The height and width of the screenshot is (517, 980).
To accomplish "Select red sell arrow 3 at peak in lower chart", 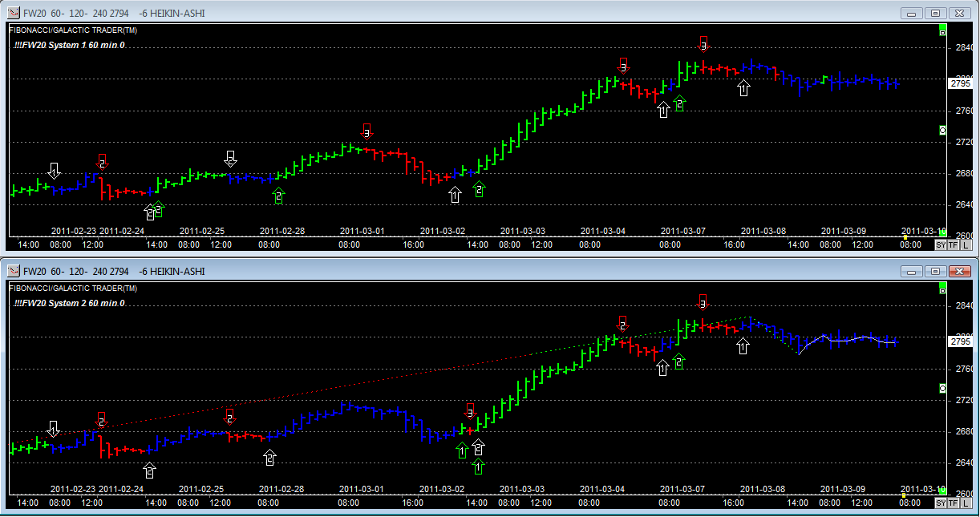I will [x=703, y=302].
